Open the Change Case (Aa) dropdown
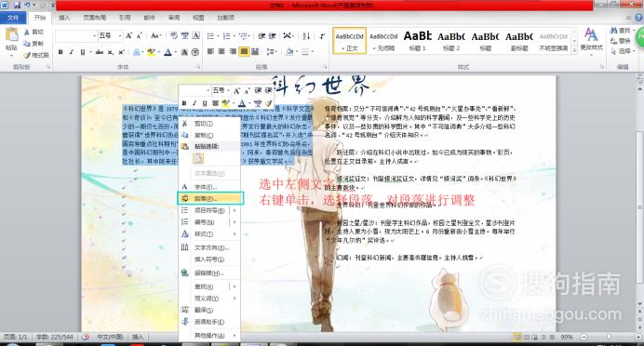This screenshot has width=644, height=346. pyautogui.click(x=155, y=35)
